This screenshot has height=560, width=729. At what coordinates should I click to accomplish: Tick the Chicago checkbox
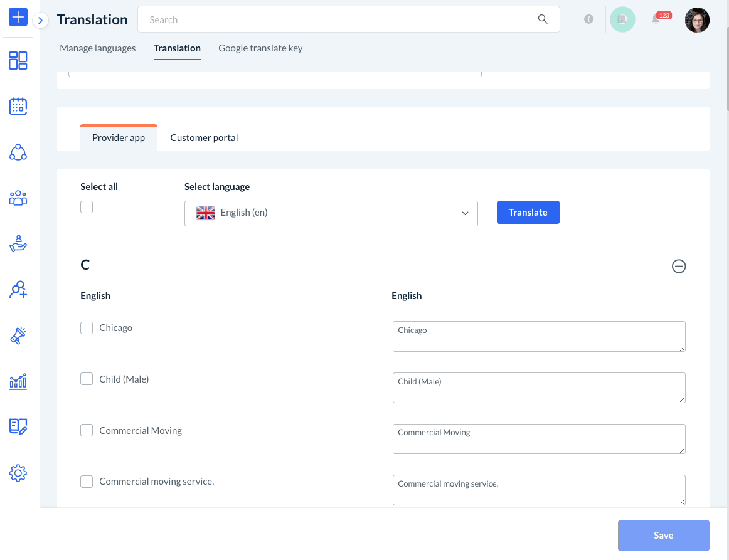point(87,328)
